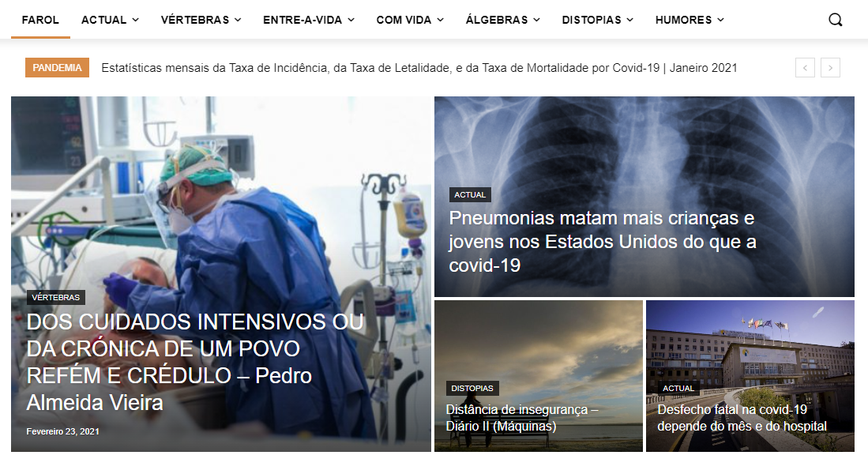Click the ACTUAL tag on lung x-ray

coord(470,195)
